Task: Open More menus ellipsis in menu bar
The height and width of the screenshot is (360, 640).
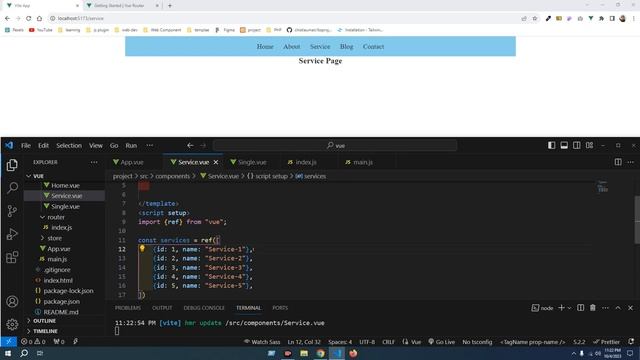Action: point(150,145)
